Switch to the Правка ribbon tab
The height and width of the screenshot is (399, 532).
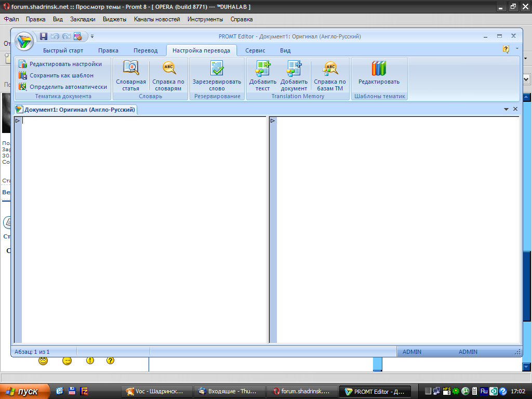pos(108,50)
